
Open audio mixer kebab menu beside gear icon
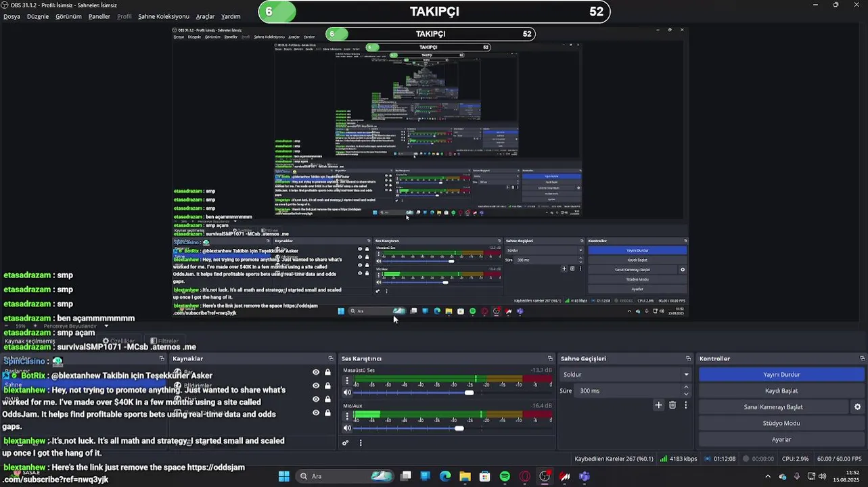pos(361,443)
